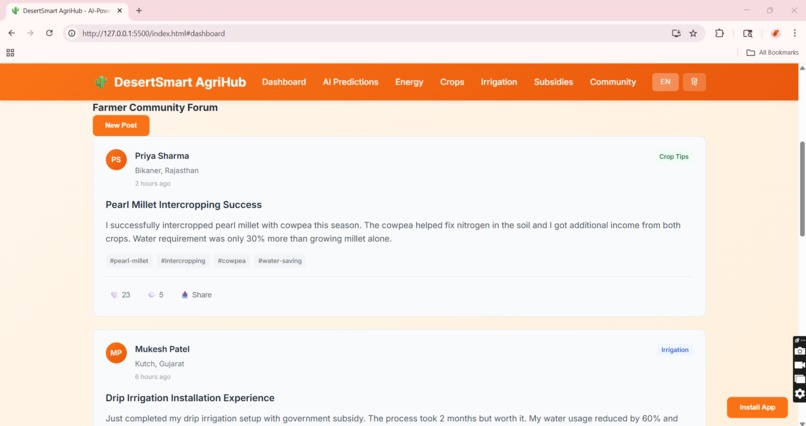The image size is (806, 426).
Task: Click the Mukesh Patel author name
Action: pos(162,349)
